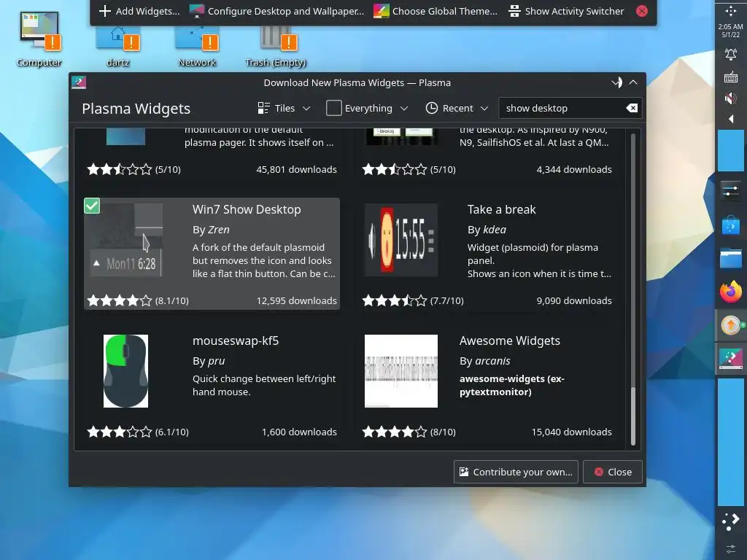Click author name kdea
The image size is (747, 560).
(495, 230)
